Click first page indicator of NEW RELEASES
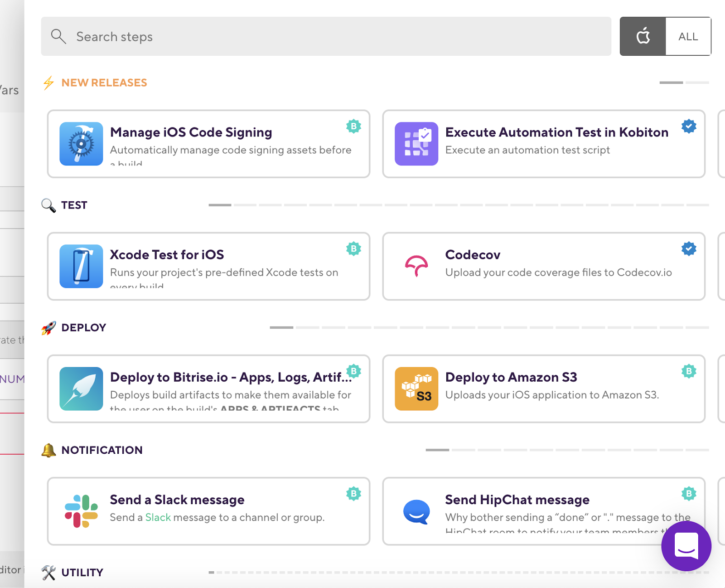 (671, 83)
